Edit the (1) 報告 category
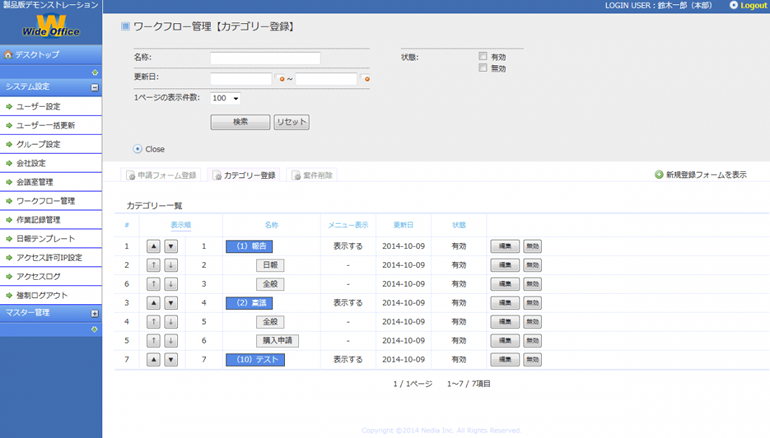770x438 pixels. (505, 246)
